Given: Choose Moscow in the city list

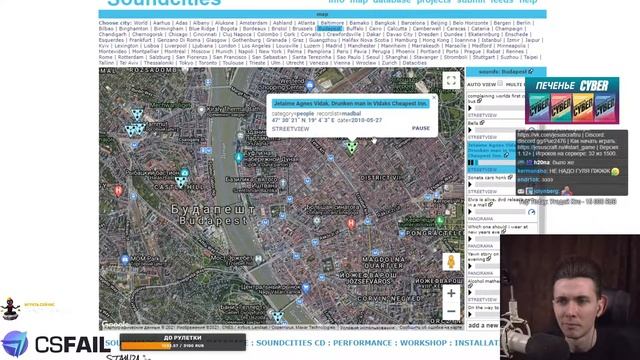Looking at the screenshot, I should point(200,51).
